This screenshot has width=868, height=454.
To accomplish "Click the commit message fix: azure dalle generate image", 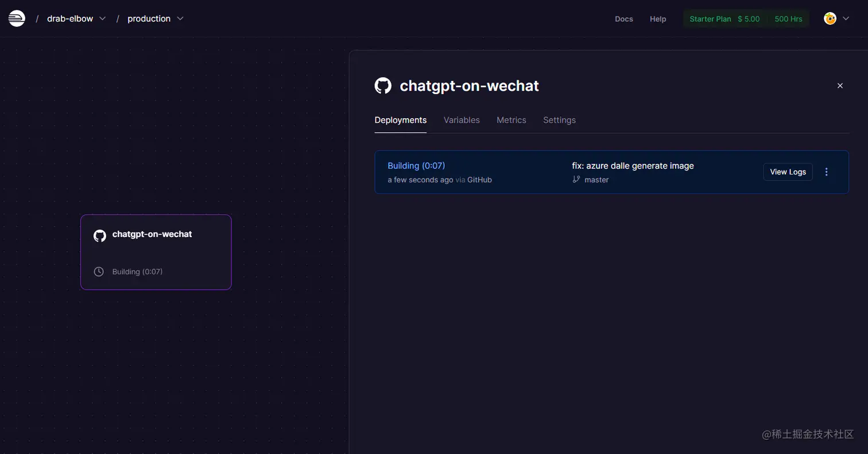I will pos(633,166).
